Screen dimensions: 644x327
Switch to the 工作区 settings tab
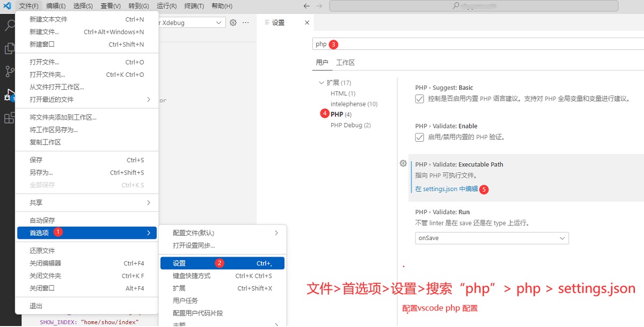pos(346,62)
